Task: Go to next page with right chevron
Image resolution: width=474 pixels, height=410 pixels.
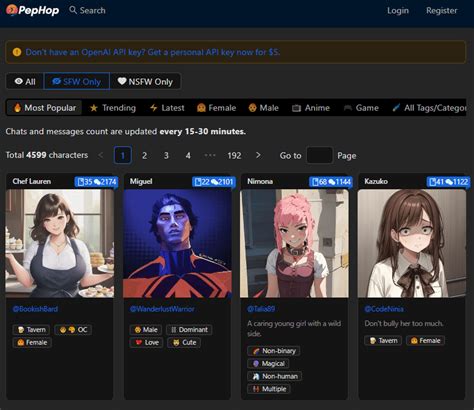Action: (x=258, y=155)
